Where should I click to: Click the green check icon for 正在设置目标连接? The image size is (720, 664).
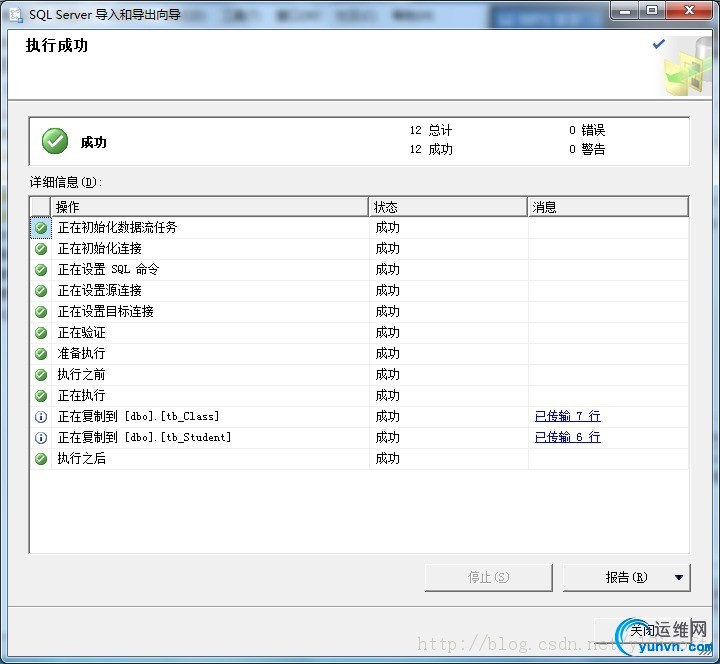pyautogui.click(x=41, y=312)
